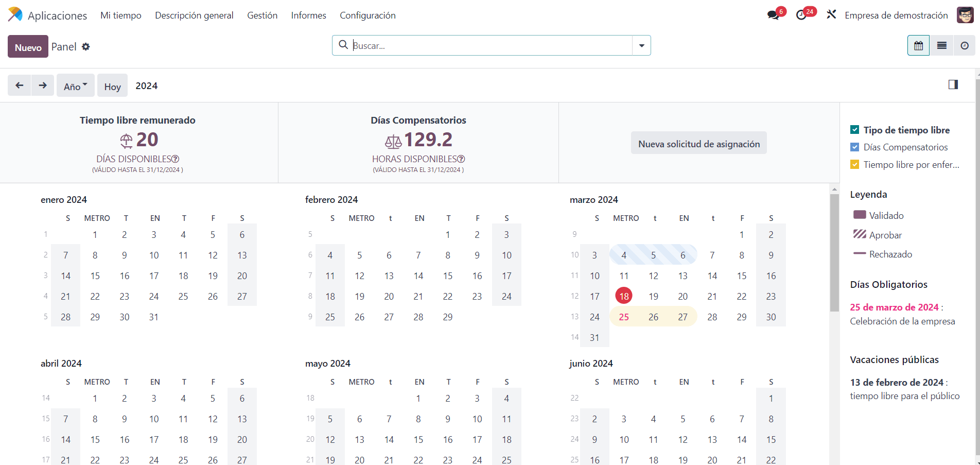This screenshot has height=465, width=980.
Task: Uncheck the Días Compensatorios filter
Action: 855,147
